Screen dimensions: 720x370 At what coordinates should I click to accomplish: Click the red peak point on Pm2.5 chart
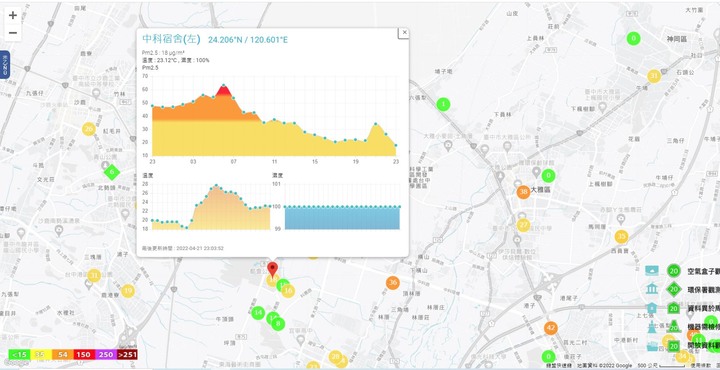[224, 85]
